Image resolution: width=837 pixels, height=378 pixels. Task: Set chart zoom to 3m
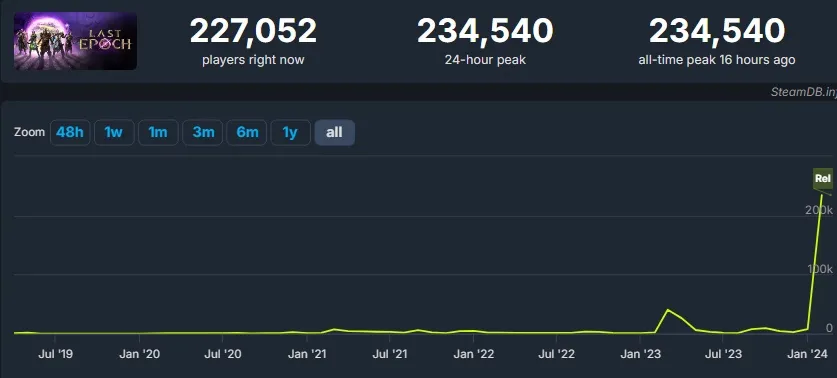coord(203,132)
